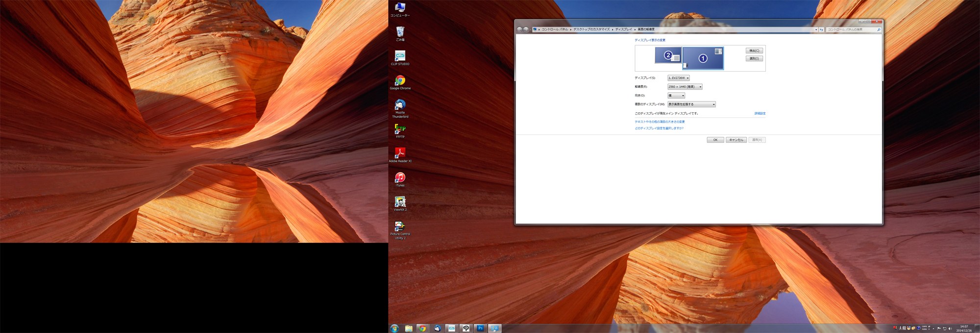Click the キャンセル cancel button
This screenshot has width=980, height=333.
pyautogui.click(x=736, y=140)
